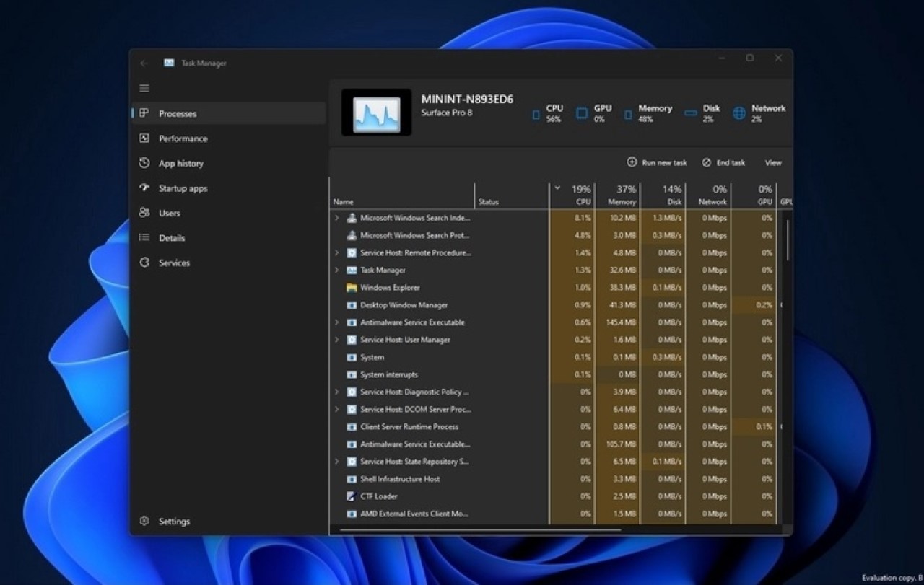Click the MININT-N893ED6 computer name
Screen dimensions: 924x585
click(x=468, y=100)
